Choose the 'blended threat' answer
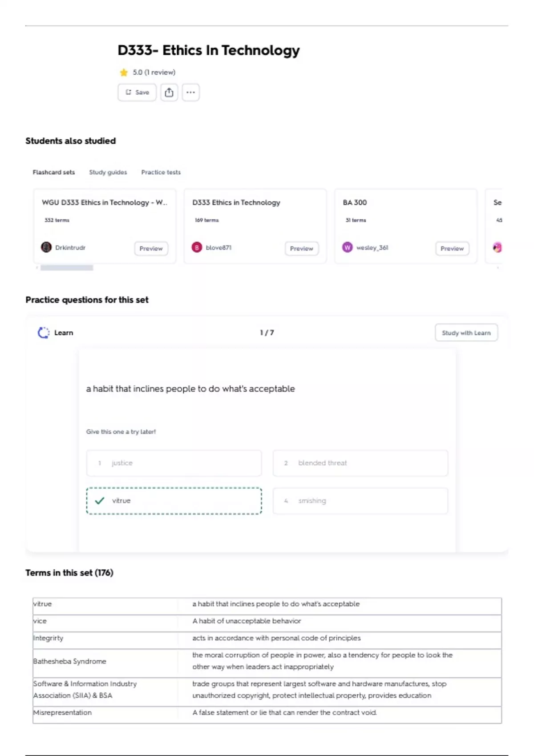The image size is (534, 756). (360, 463)
